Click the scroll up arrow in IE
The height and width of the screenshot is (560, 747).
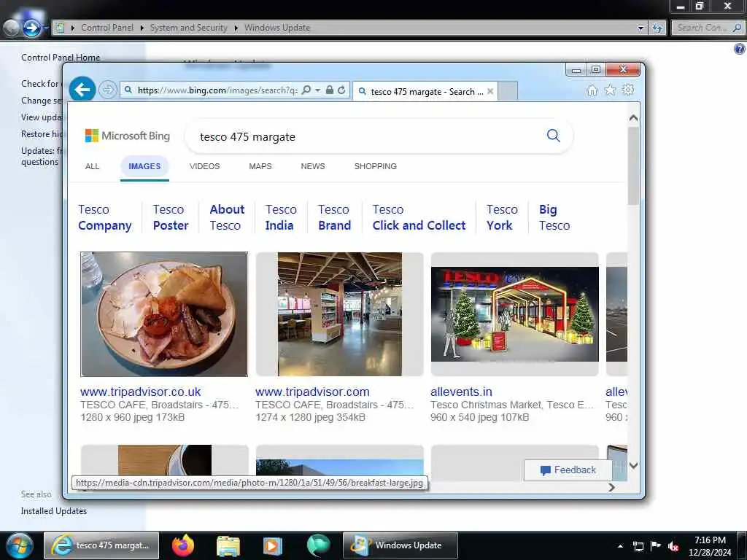tap(633, 117)
